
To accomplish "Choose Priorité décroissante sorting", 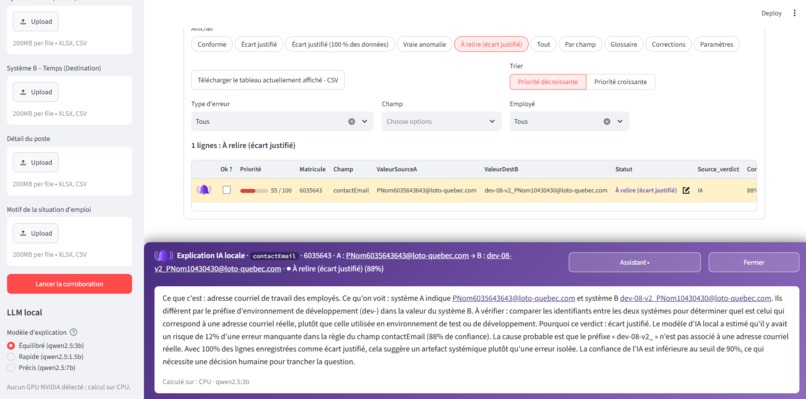I will 547,82.
